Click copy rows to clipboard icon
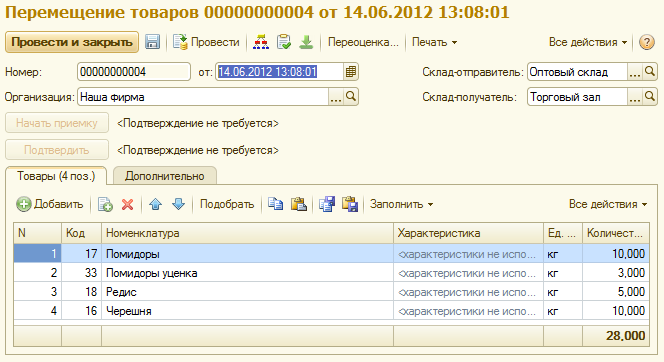Image resolution: width=664 pixels, height=362 pixels. 275,204
